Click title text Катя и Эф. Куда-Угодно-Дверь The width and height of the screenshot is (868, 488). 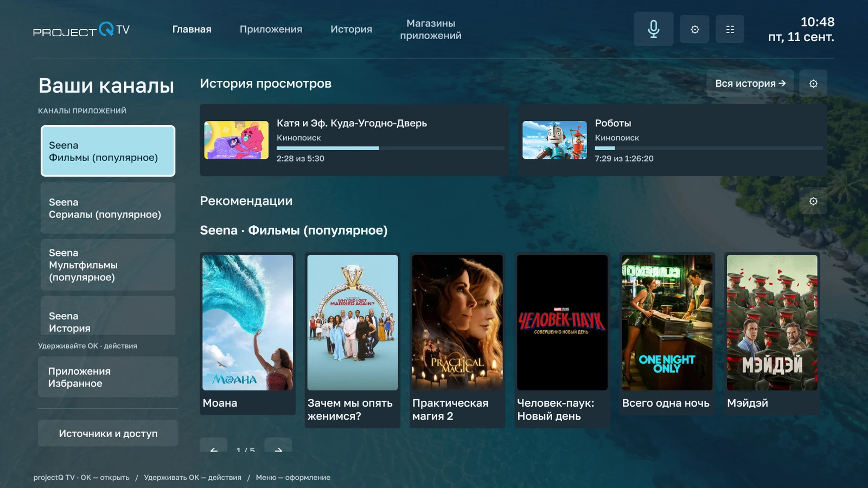pyautogui.click(x=352, y=123)
